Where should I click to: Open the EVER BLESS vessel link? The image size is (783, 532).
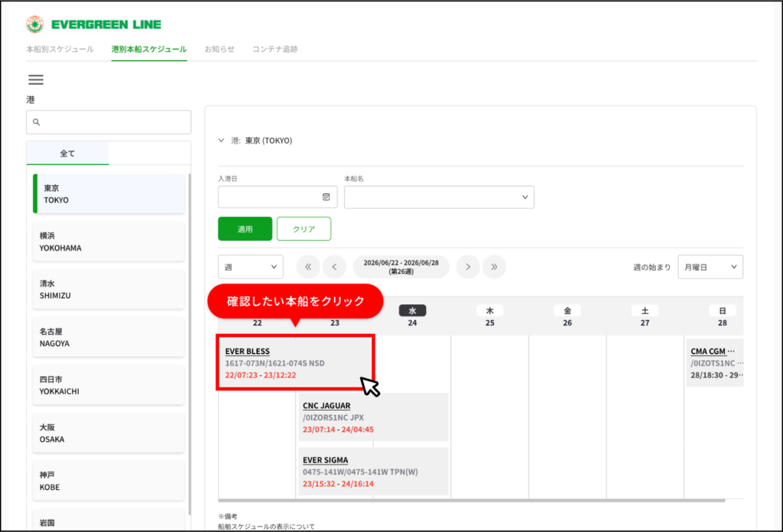pos(247,352)
